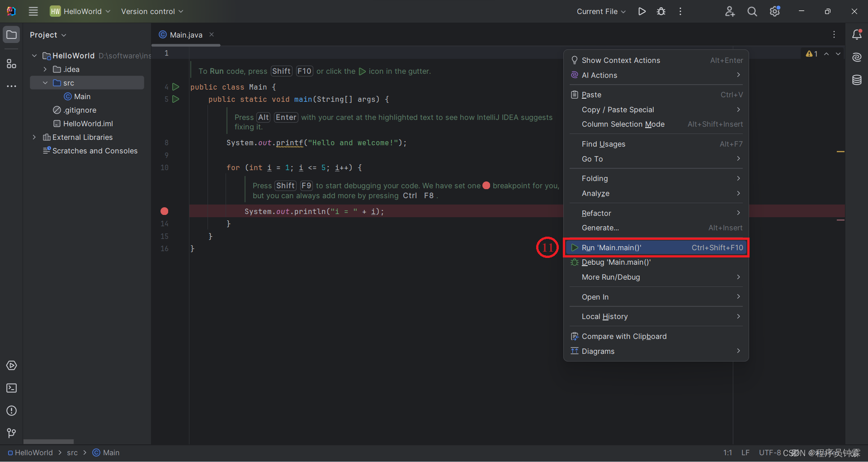This screenshot has width=868, height=462.
Task: Expand the .idea folder
Action: click(x=45, y=69)
